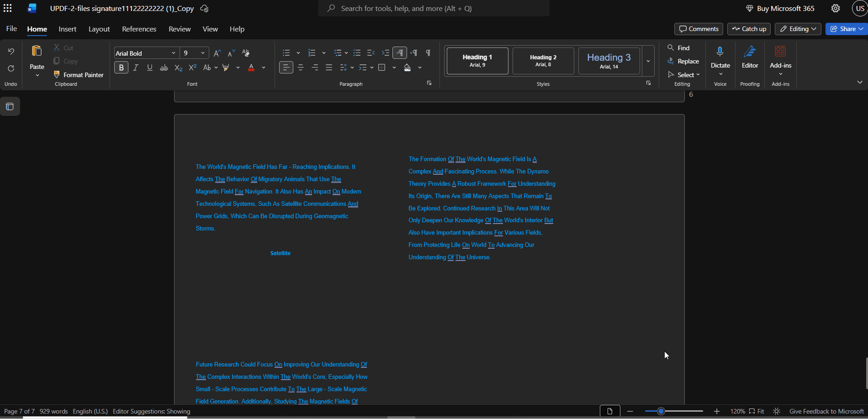
Task: Open the Add-ins icon
Action: tap(780, 52)
